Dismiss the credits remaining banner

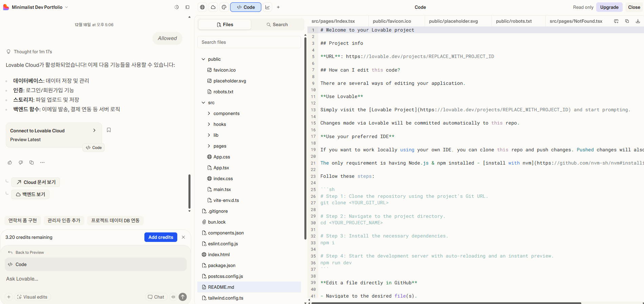pyautogui.click(x=183, y=237)
